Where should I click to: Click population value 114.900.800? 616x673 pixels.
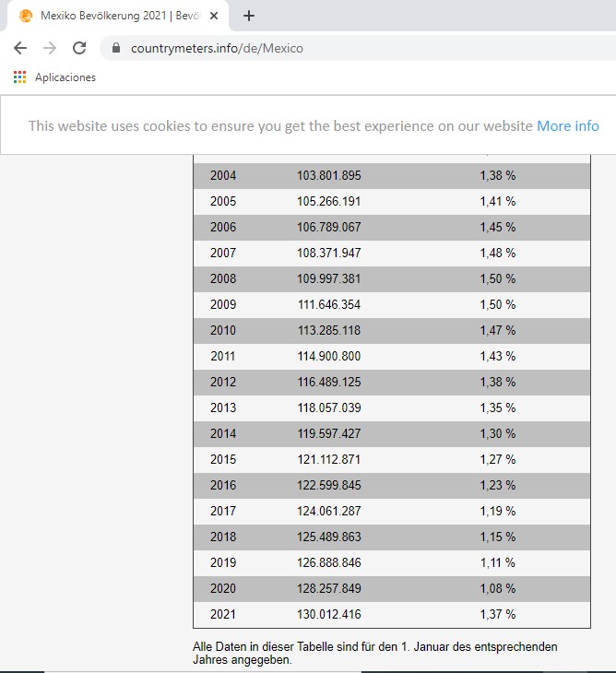click(x=329, y=356)
